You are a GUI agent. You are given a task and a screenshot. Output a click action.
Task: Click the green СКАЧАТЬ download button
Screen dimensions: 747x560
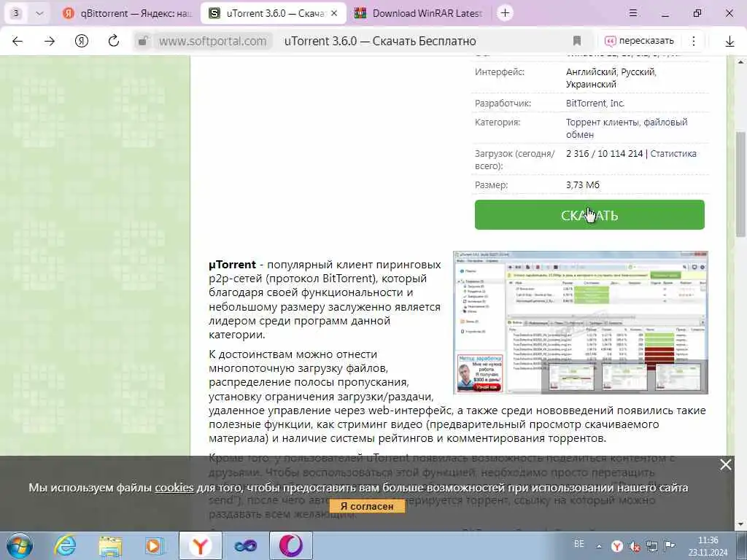pyautogui.click(x=589, y=215)
